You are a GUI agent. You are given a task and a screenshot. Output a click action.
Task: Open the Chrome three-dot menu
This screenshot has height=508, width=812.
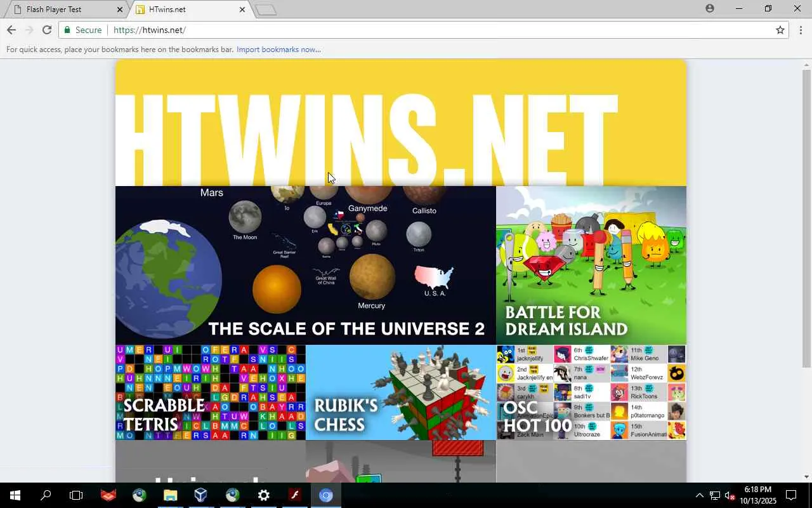[x=801, y=30]
